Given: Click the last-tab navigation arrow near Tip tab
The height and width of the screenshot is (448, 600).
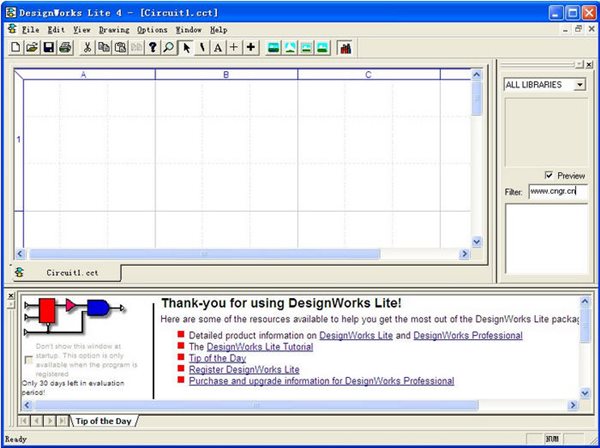Looking at the screenshot, I should point(62,421).
